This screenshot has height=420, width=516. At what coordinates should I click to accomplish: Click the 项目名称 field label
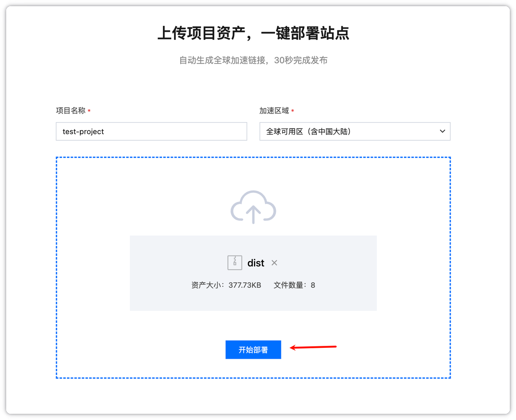click(x=71, y=110)
